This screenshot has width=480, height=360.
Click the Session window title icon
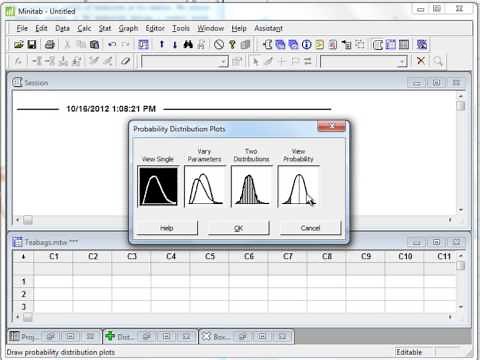[x=17, y=82]
